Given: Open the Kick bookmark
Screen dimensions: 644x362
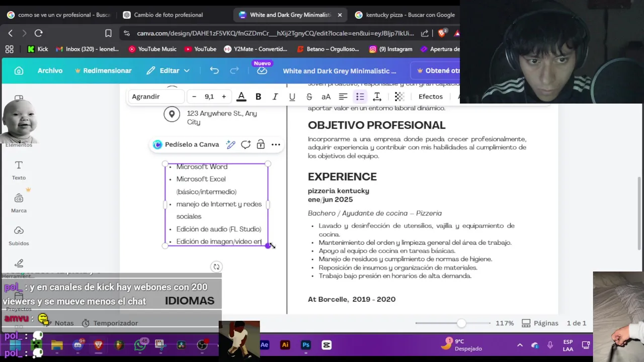Looking at the screenshot, I should [38, 49].
